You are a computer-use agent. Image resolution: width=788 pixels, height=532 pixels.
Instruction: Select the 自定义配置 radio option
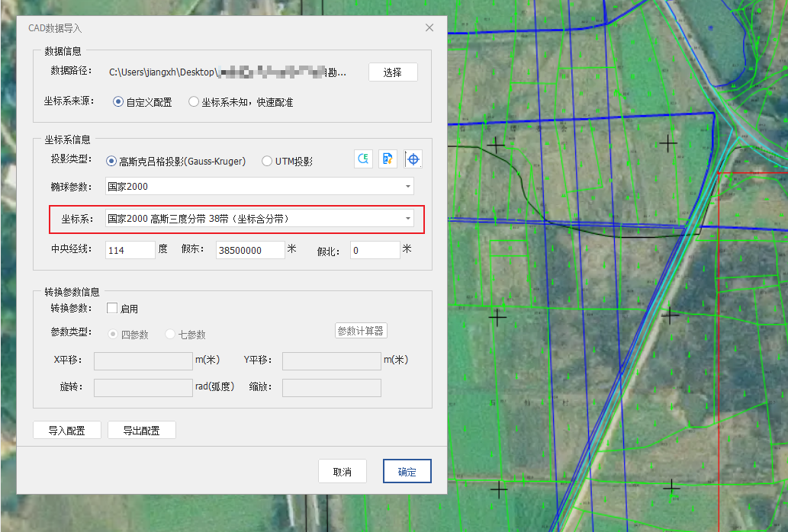pyautogui.click(x=118, y=102)
